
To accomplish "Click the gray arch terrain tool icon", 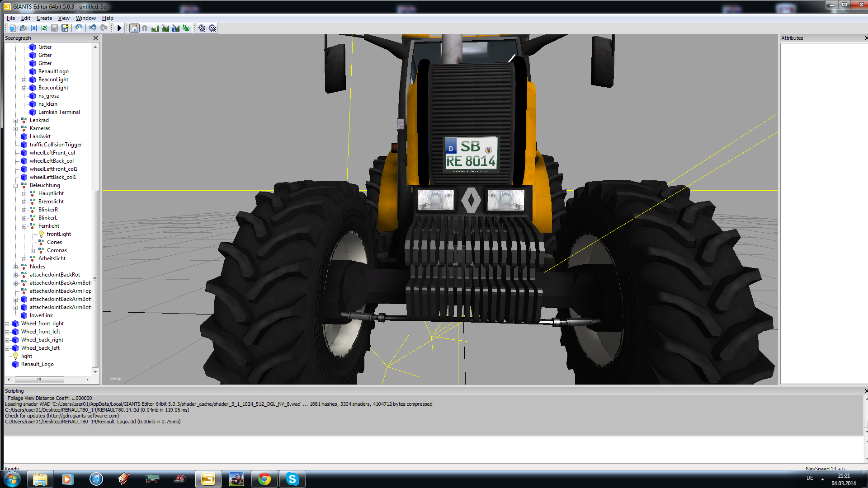I will coord(145,28).
